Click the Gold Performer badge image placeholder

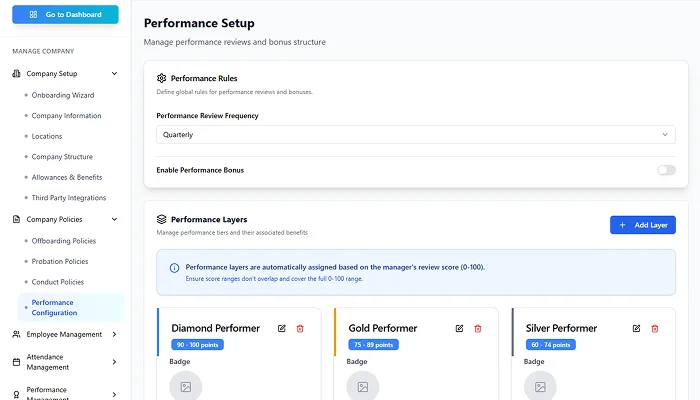pos(362,386)
